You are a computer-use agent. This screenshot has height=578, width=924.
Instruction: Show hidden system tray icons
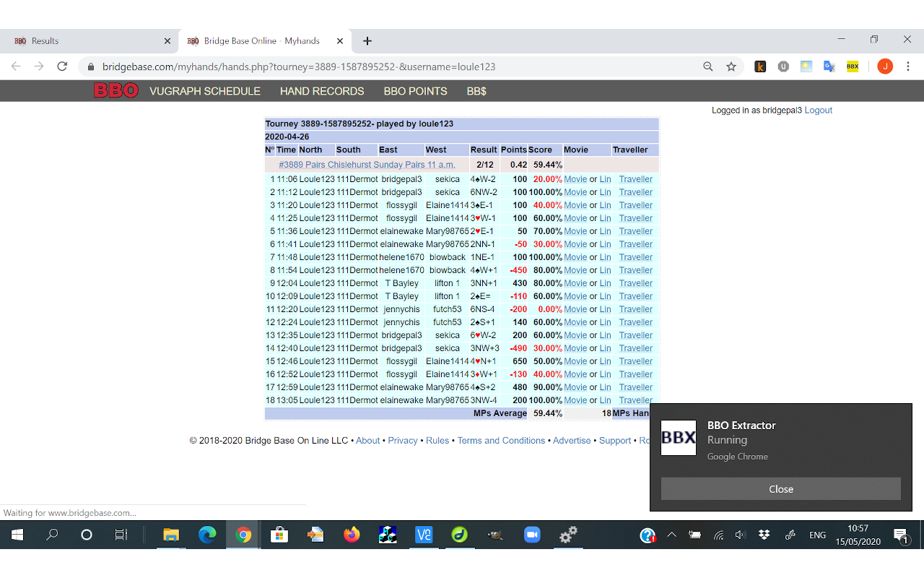pyautogui.click(x=672, y=535)
